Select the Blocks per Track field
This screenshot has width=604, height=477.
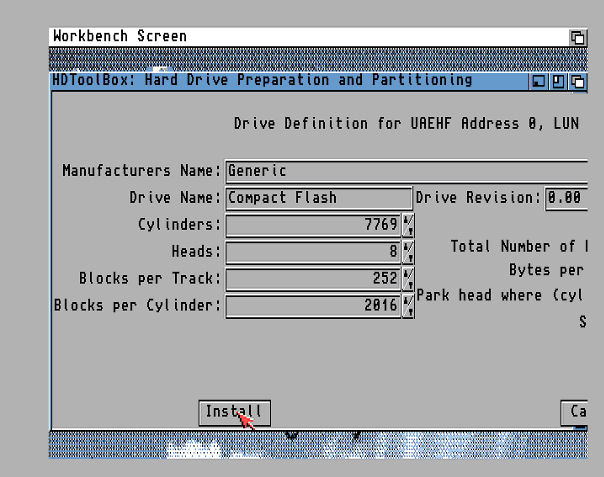click(313, 279)
